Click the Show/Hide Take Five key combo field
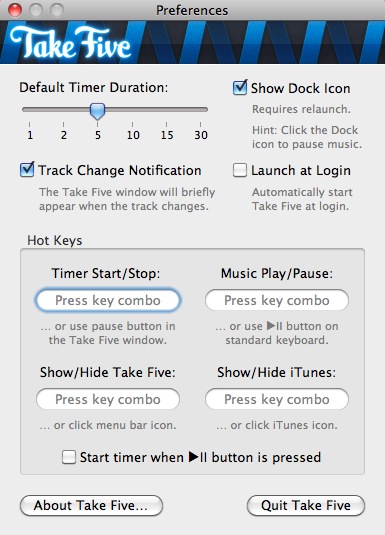This screenshot has width=385, height=535. tap(108, 399)
